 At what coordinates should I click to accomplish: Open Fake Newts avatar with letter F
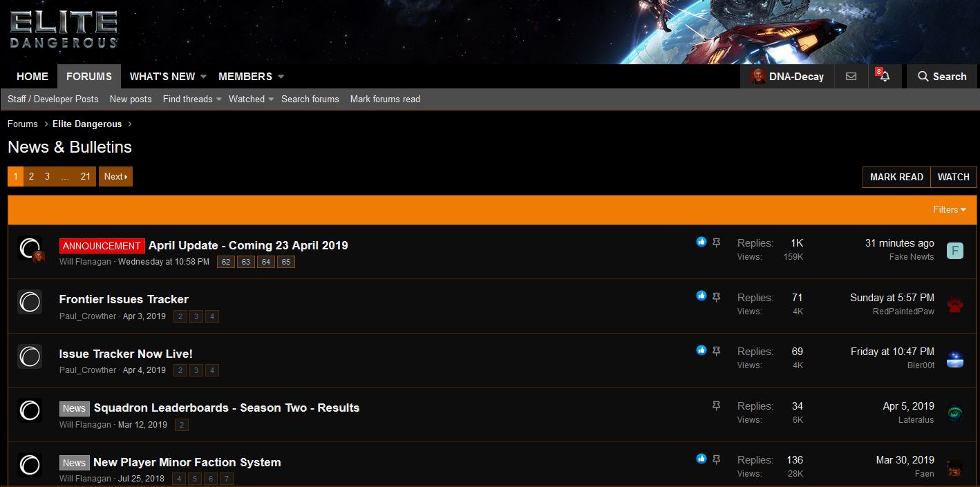pyautogui.click(x=954, y=251)
